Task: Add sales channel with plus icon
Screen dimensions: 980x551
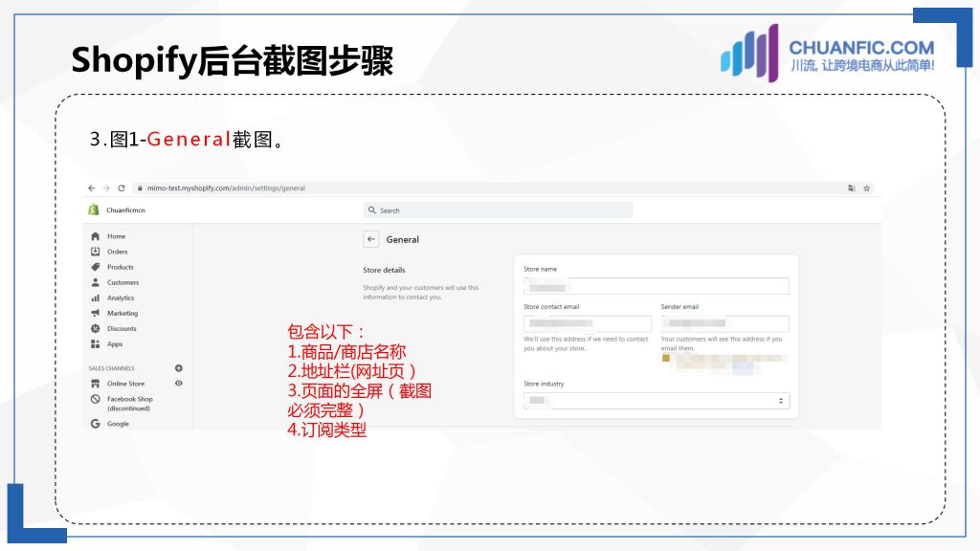Action: [x=179, y=368]
